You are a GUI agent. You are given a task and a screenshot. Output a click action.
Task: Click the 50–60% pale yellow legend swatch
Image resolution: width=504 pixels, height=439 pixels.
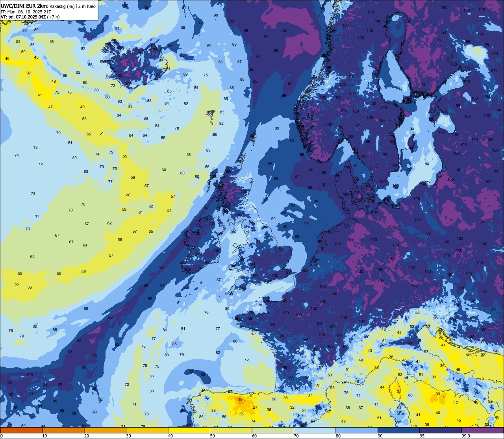(231, 430)
